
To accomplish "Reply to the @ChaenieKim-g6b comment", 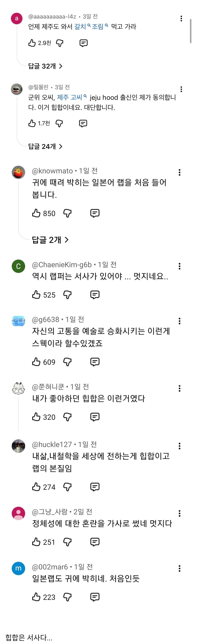I will pos(95,295).
